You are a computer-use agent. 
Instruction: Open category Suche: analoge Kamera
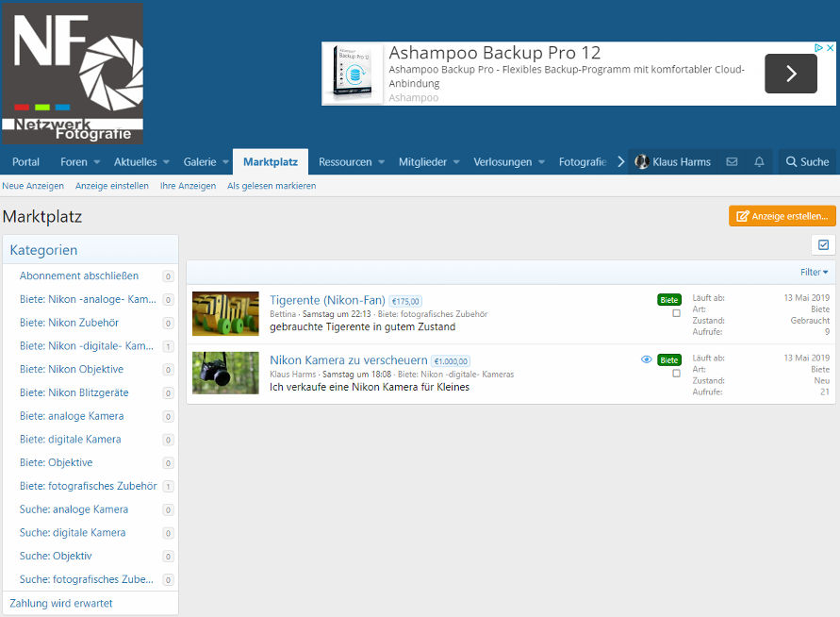tap(74, 509)
